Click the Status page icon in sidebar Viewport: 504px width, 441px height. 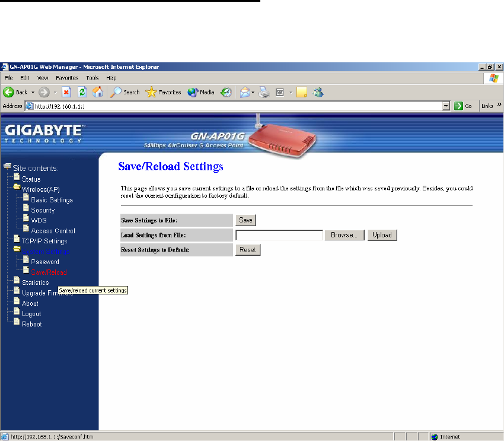tap(17, 177)
